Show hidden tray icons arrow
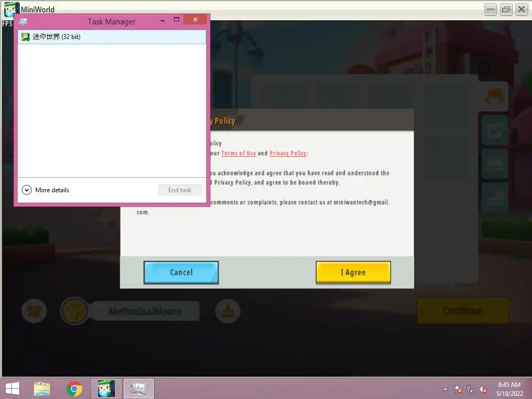This screenshot has height=399, width=532. [445, 389]
